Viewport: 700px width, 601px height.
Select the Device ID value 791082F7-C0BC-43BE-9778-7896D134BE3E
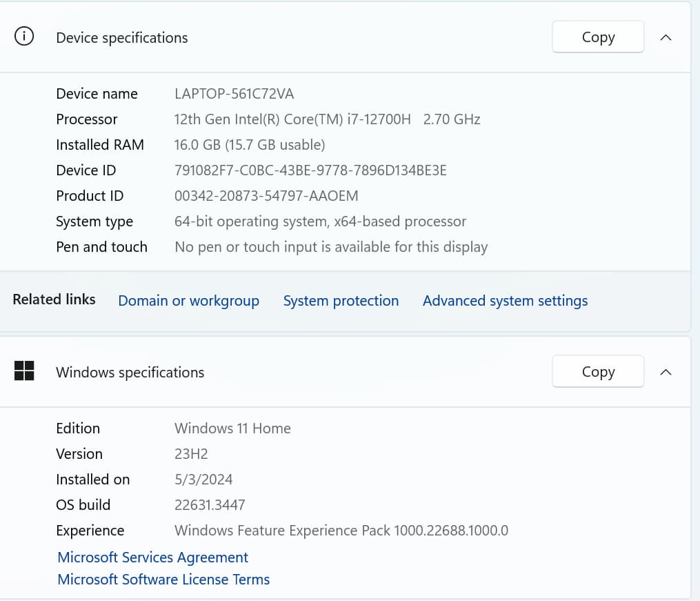point(310,170)
